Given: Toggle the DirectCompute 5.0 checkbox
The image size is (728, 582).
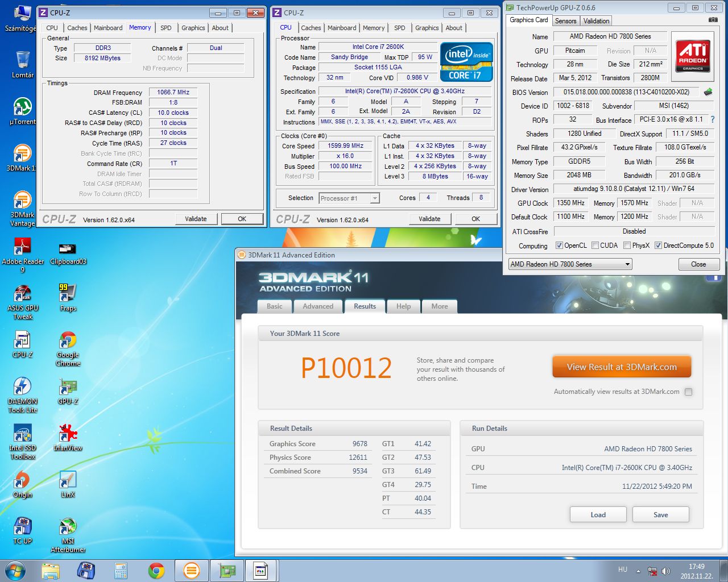Looking at the screenshot, I should [658, 246].
